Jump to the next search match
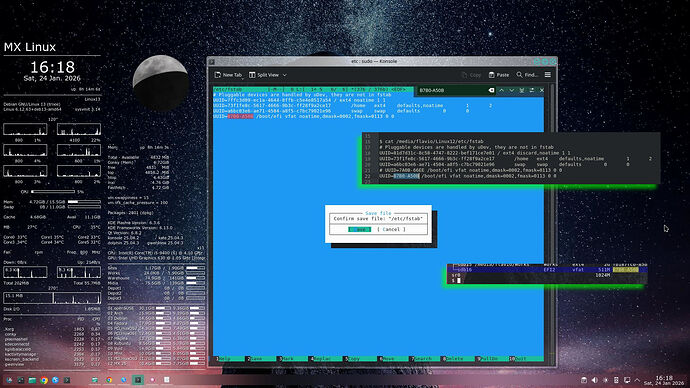Viewport: 690px width, 388px height. (511, 90)
